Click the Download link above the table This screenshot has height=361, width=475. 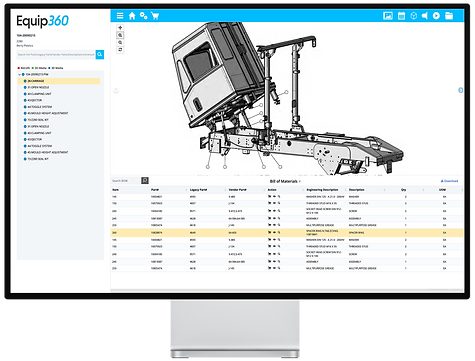[x=449, y=181]
